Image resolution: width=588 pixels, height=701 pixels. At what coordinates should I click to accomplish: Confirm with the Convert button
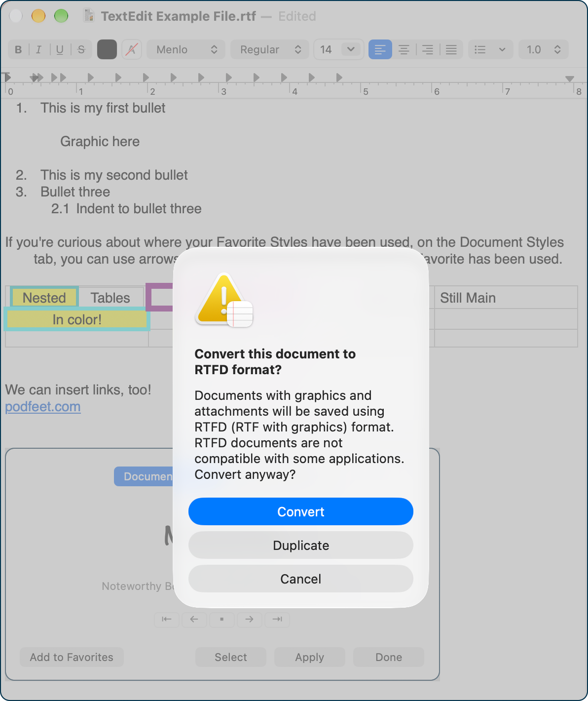tap(301, 511)
